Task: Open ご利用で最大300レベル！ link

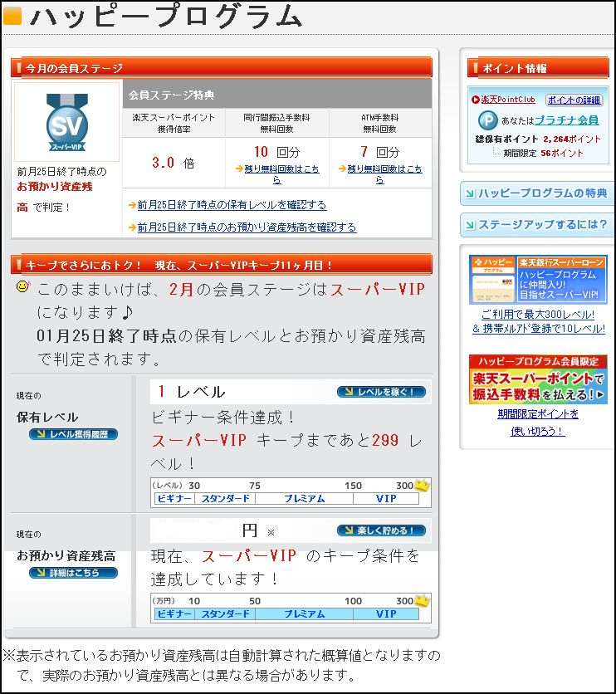Action: coord(538,315)
